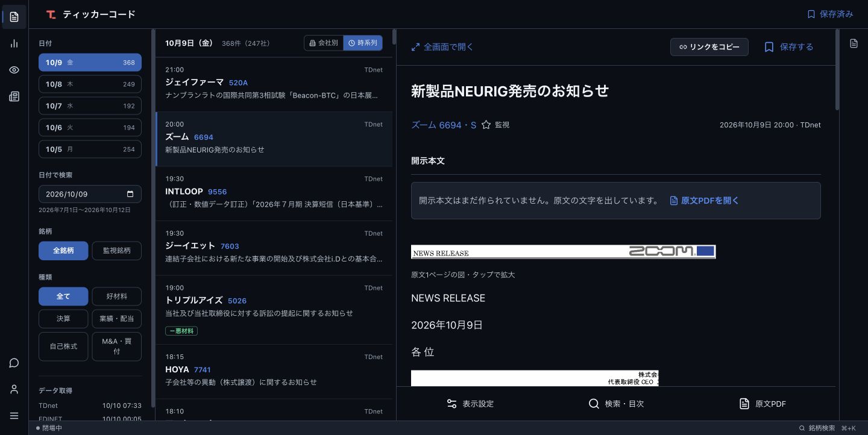Click NEWS RELEASE page thumbnail image
The height and width of the screenshot is (435, 868).
[563, 252]
